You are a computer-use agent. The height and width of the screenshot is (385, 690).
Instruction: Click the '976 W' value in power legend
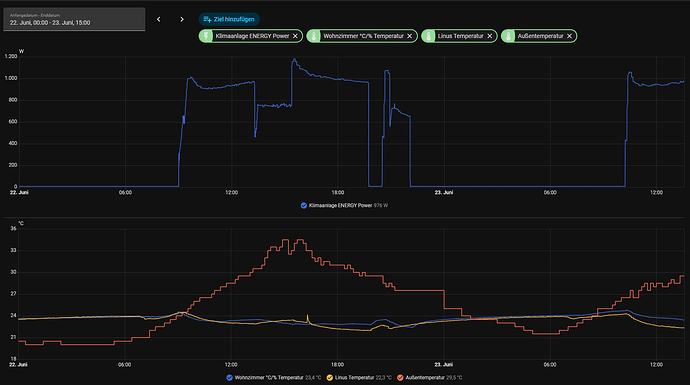(381, 205)
